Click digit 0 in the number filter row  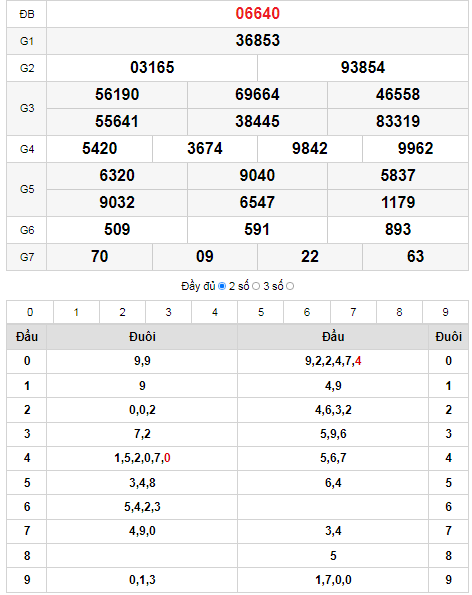[30, 312]
